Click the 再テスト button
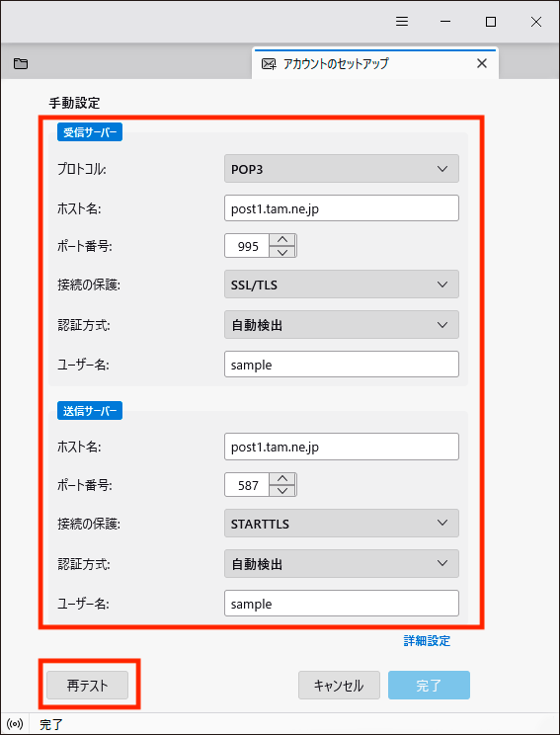The height and width of the screenshot is (735, 560). 88,686
